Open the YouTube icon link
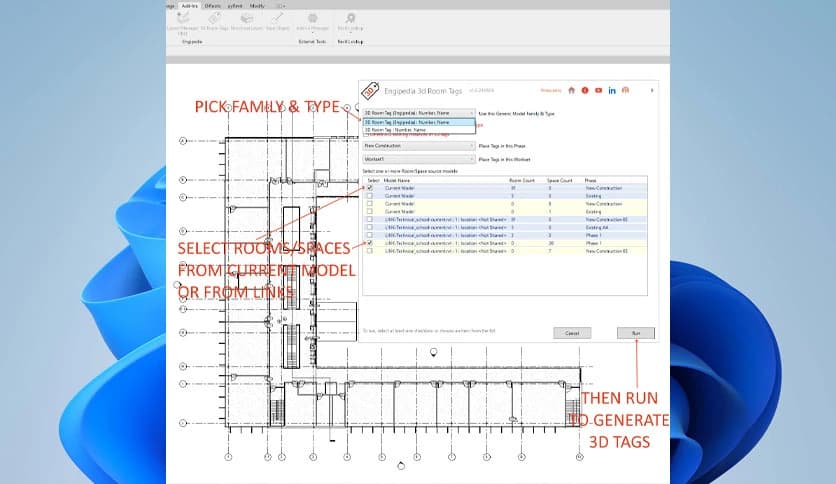This screenshot has width=836, height=484. point(598,90)
